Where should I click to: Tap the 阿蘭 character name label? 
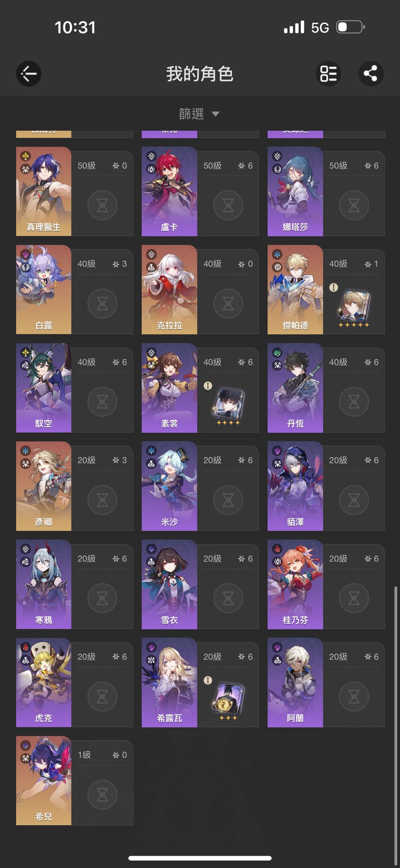coord(295,718)
